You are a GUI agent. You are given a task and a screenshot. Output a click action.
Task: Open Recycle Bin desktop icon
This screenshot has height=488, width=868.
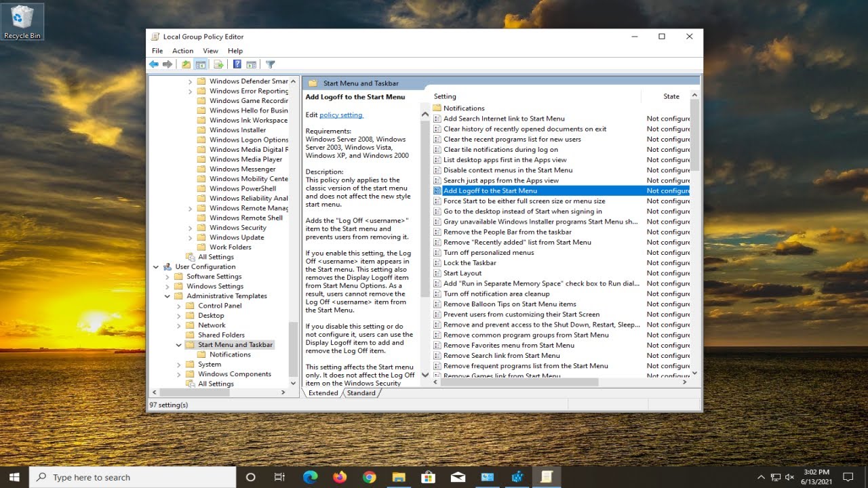[22, 22]
